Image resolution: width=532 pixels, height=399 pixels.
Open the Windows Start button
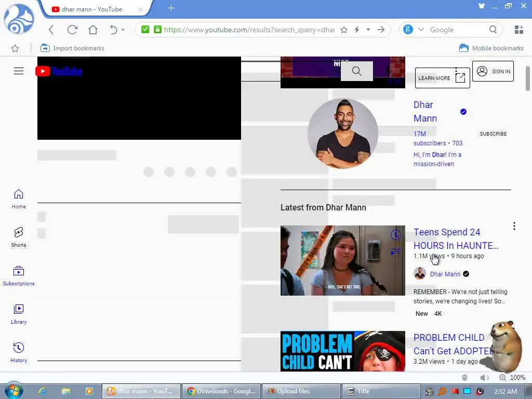coord(14,391)
